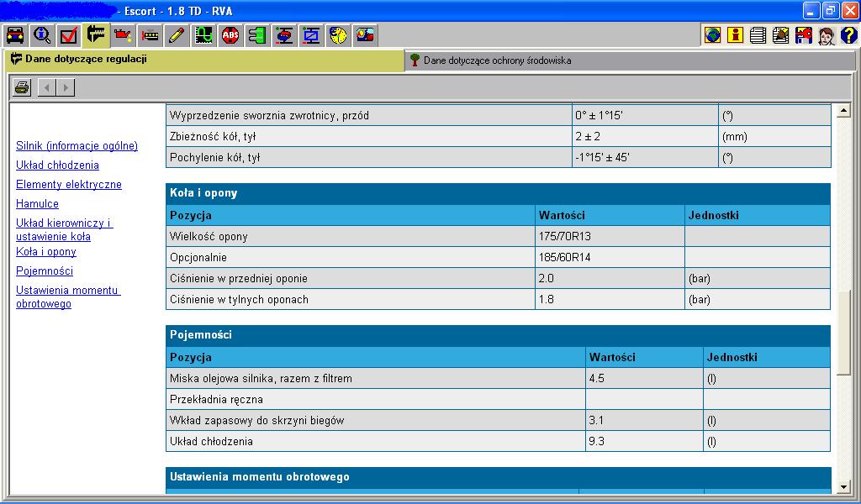
Task: Open the Hamulce link in sidebar
Action: pyautogui.click(x=37, y=204)
